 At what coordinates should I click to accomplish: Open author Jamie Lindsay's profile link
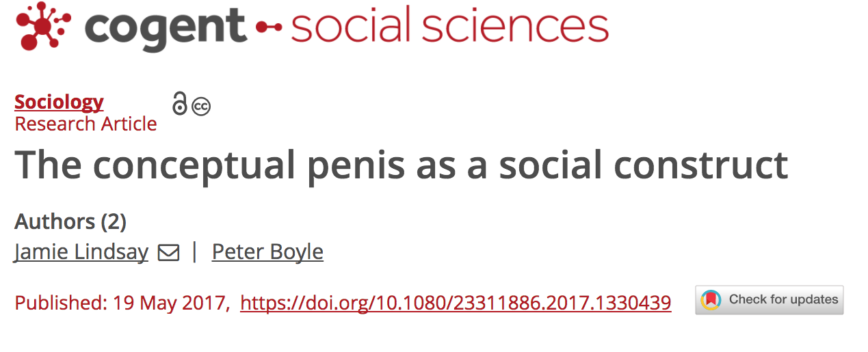(x=81, y=252)
